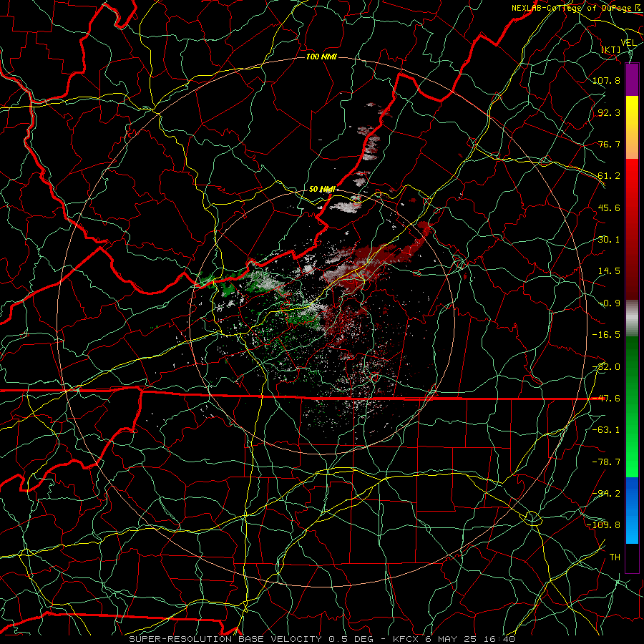This screenshot has width=644, height=644.
Task: Click the green segment of the color bar
Action: tap(632, 406)
